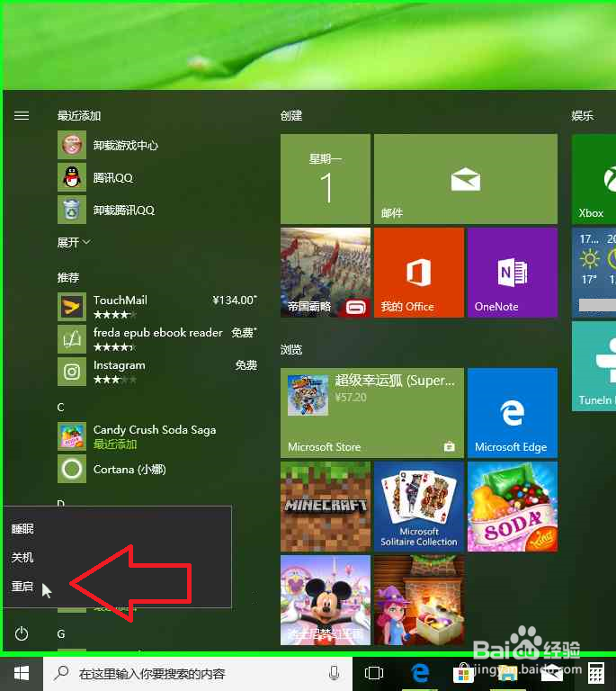
Task: Open the TuneIn tile
Action: pyautogui.click(x=594, y=366)
